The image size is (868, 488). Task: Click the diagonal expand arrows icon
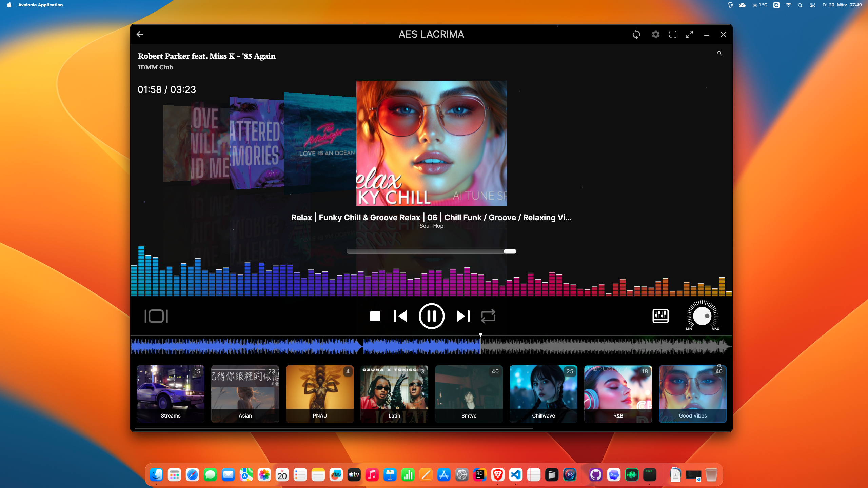pyautogui.click(x=689, y=34)
